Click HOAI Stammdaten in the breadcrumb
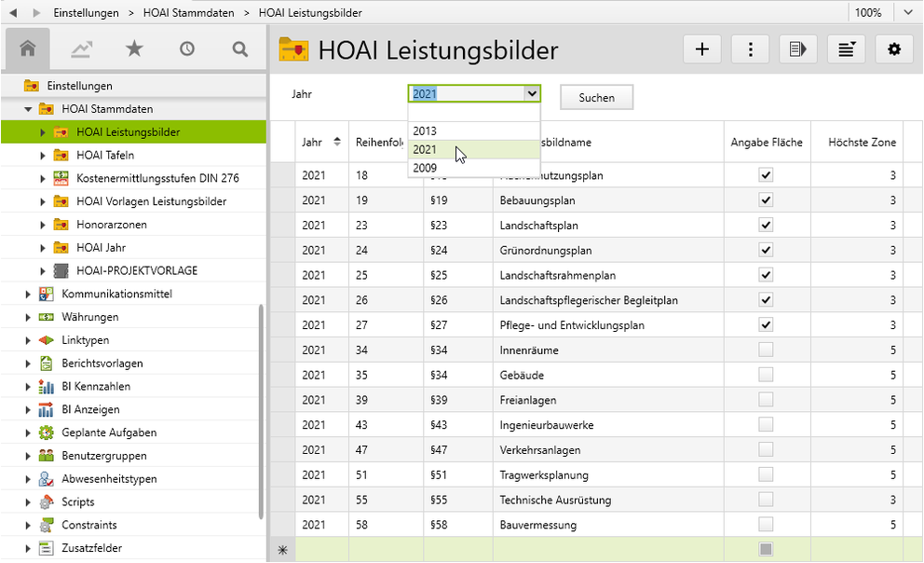924x563 pixels. tap(188, 12)
